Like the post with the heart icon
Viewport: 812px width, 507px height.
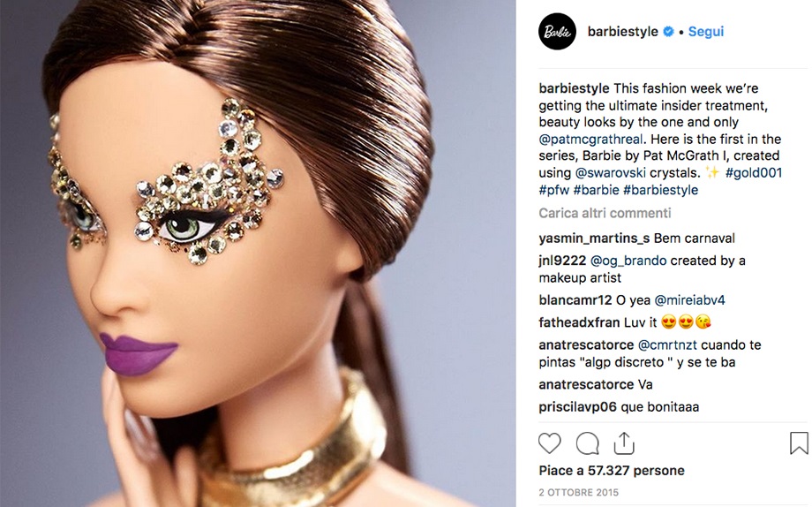(x=550, y=443)
